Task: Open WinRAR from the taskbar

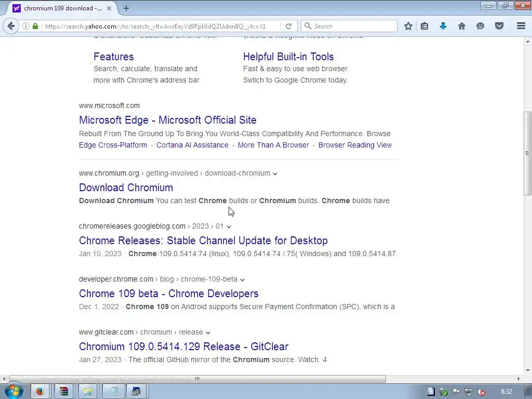Action: point(64,392)
